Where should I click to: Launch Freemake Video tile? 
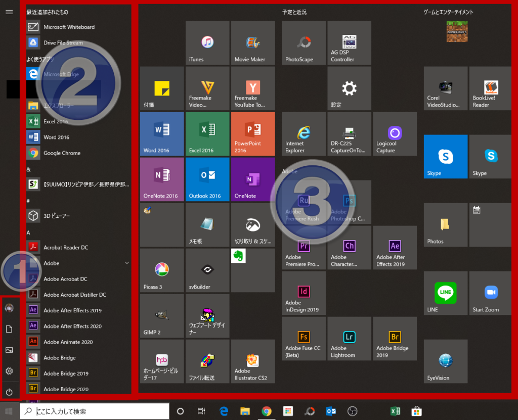click(x=207, y=88)
